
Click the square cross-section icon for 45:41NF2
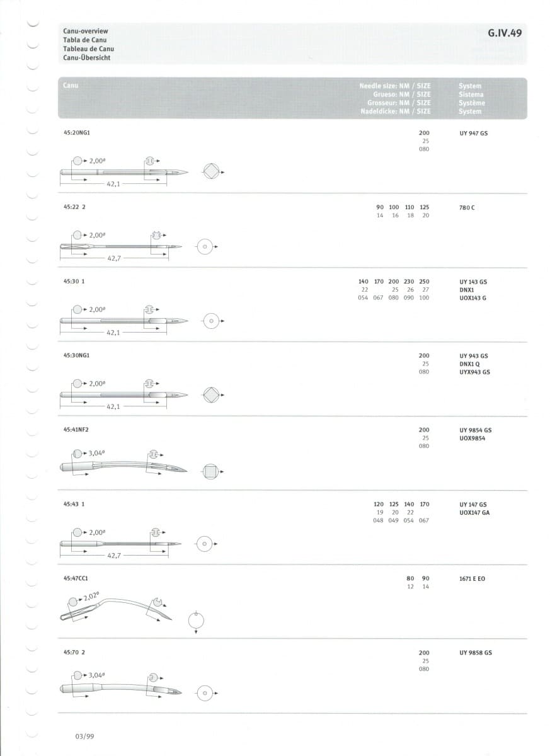click(212, 471)
